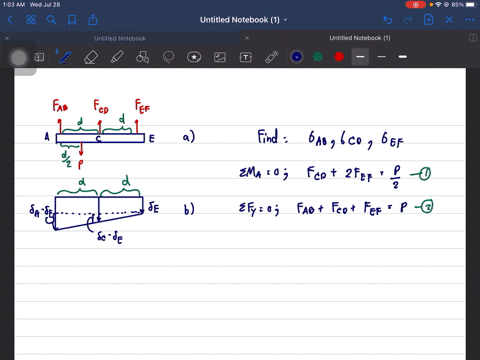This screenshot has width=480, height=360.
Task: Select the Lasso tool
Action: (168, 57)
